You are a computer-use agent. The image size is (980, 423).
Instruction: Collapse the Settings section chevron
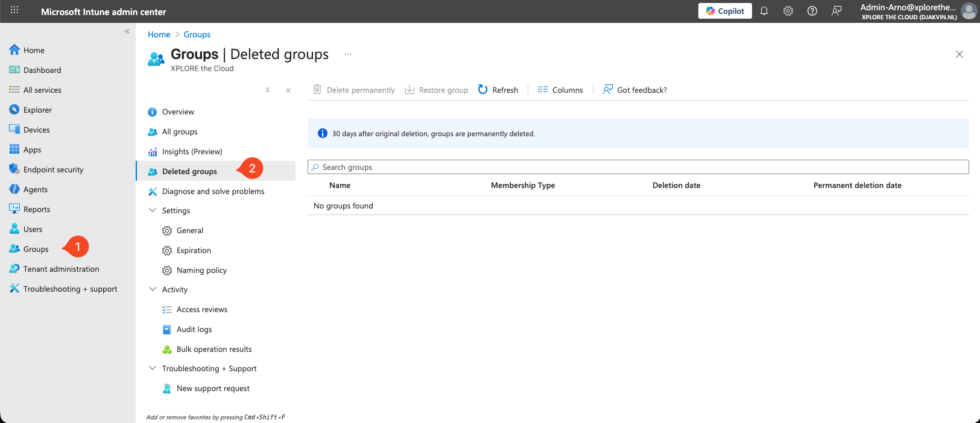153,210
